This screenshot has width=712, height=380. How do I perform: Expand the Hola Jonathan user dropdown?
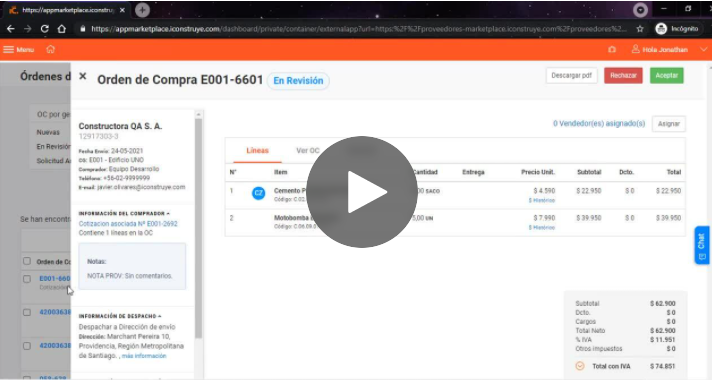[x=703, y=49]
